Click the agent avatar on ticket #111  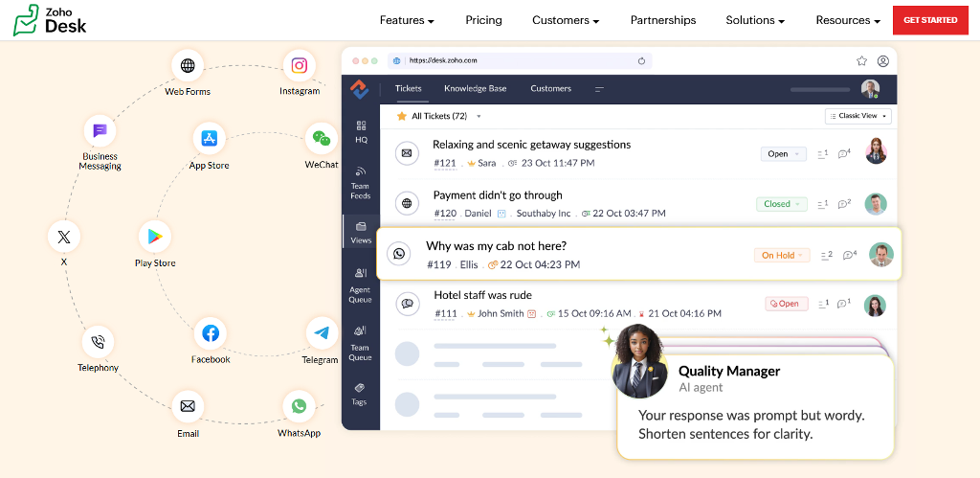tap(875, 306)
